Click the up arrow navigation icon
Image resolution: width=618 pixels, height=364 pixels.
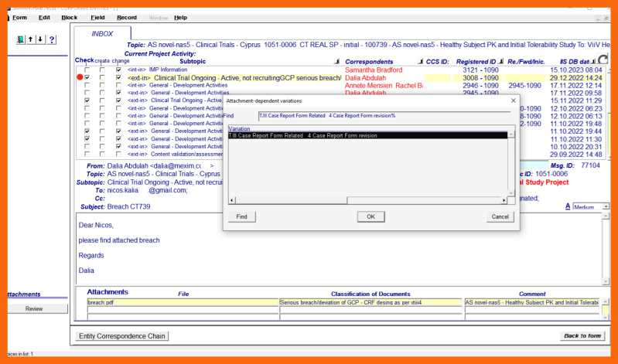click(30, 39)
